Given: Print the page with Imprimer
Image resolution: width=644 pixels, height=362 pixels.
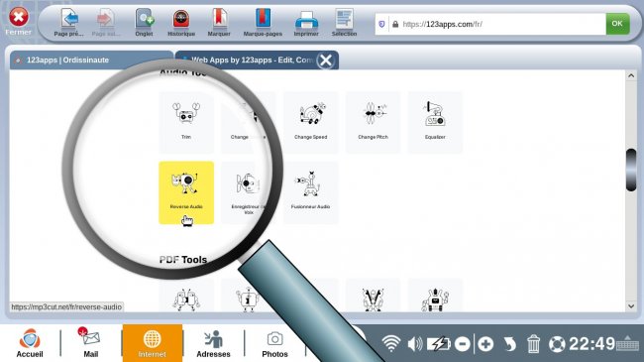Looking at the screenshot, I should (x=306, y=23).
